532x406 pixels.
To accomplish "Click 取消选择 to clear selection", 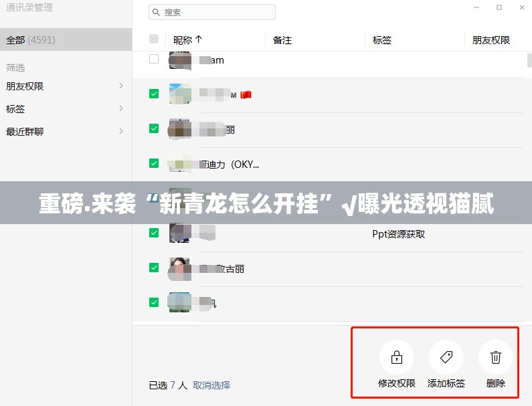I will click(211, 385).
